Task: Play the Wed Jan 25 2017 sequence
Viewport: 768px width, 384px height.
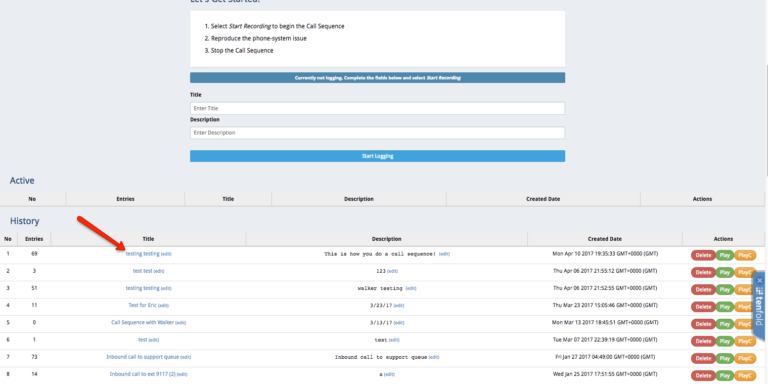Action: [725, 375]
